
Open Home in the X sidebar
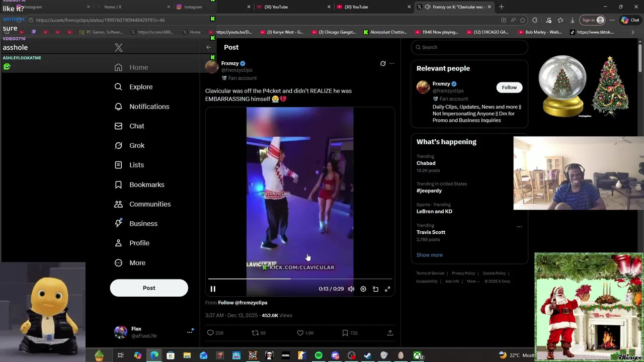click(131, 67)
